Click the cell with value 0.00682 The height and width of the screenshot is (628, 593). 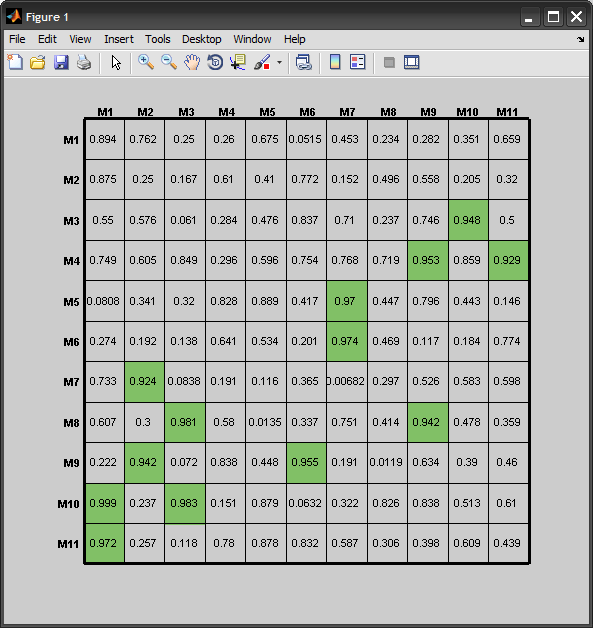click(x=347, y=382)
